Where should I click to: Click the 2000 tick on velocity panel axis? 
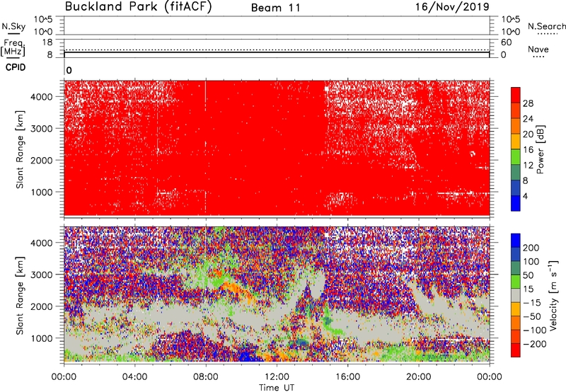tap(42, 306)
